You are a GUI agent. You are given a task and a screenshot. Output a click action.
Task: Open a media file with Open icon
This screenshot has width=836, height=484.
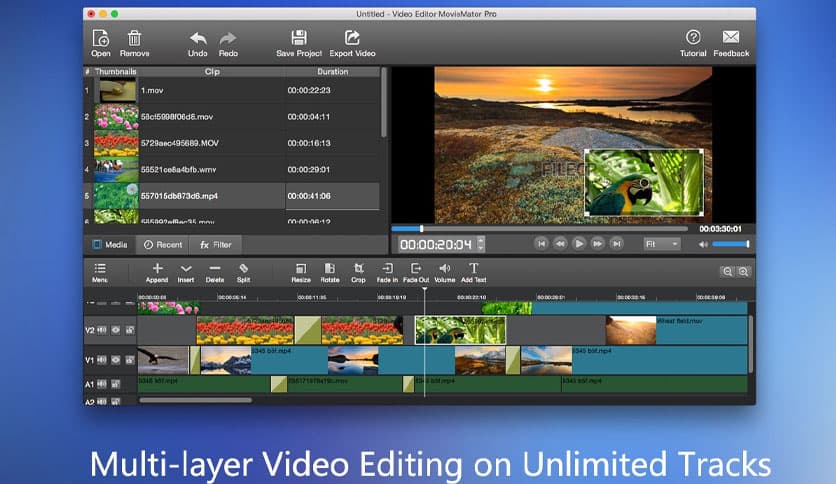click(x=100, y=43)
